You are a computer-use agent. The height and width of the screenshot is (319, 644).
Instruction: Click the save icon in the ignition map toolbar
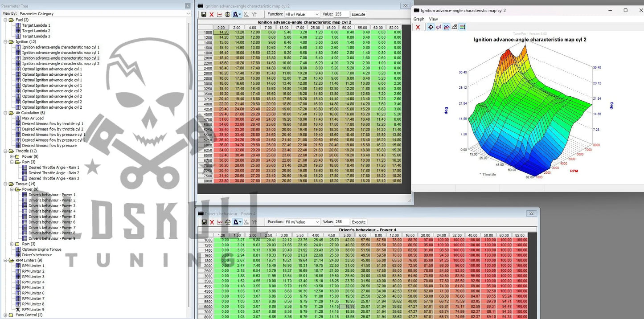tap(204, 14)
